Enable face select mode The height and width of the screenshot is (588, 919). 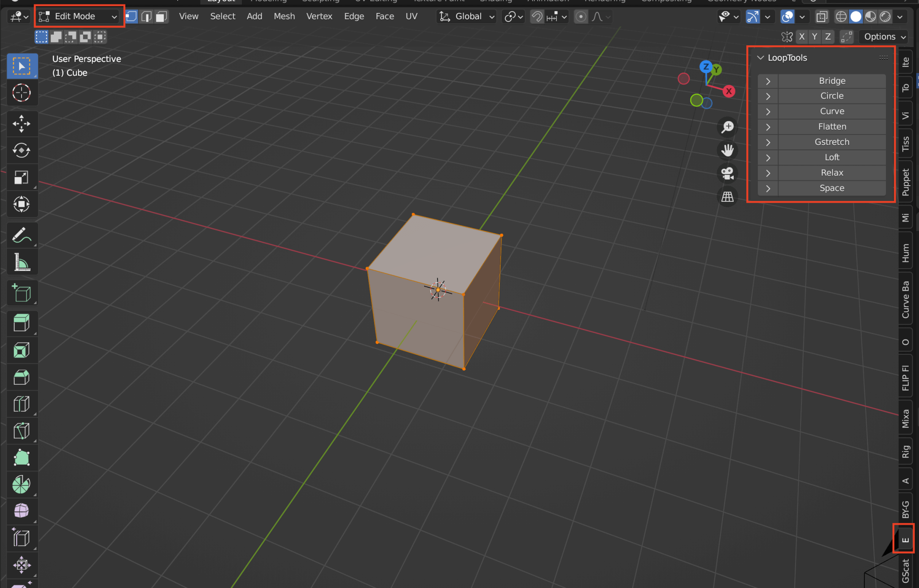point(161,17)
